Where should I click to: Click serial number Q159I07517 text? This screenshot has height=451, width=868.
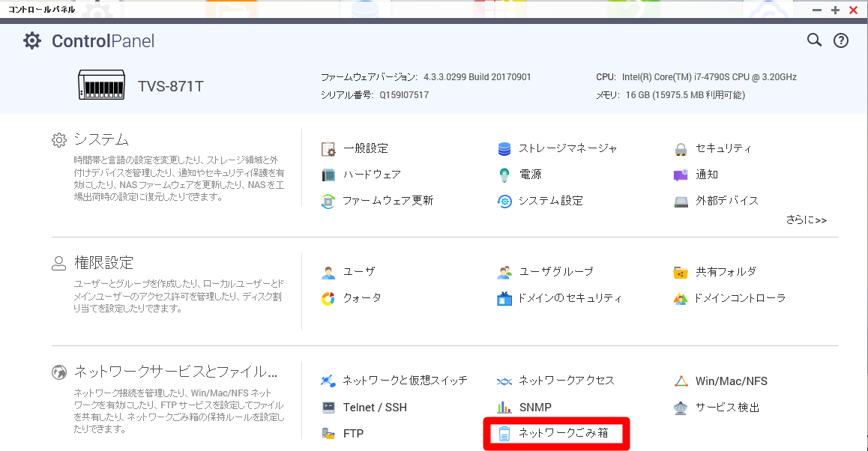(404, 94)
